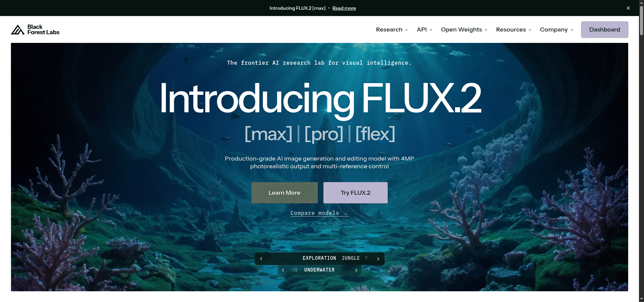
Task: Select the JUNGLE scene tab
Action: [351, 258]
